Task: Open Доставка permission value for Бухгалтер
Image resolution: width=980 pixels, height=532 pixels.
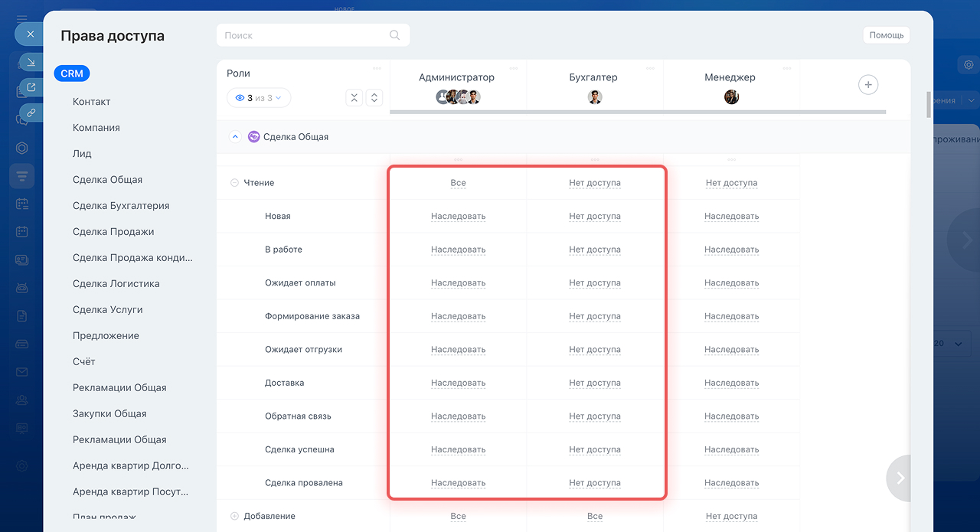Action: pos(594,383)
